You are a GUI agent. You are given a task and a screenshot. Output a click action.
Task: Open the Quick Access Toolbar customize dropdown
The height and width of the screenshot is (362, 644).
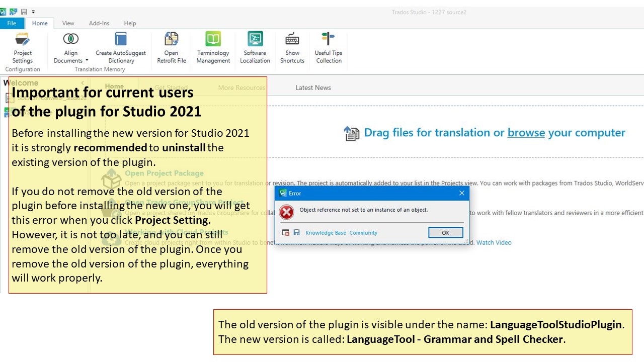[34, 12]
